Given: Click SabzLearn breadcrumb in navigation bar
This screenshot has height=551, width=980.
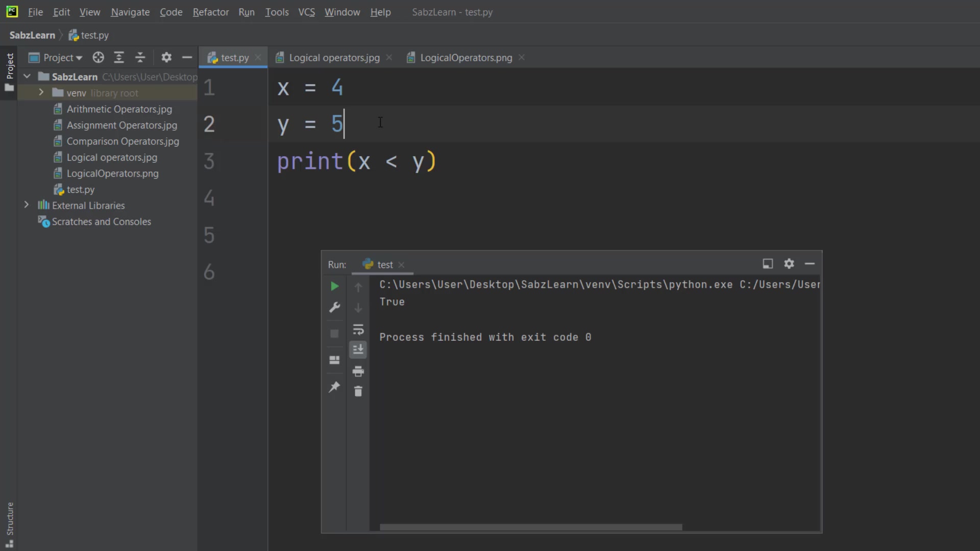Looking at the screenshot, I should point(32,35).
